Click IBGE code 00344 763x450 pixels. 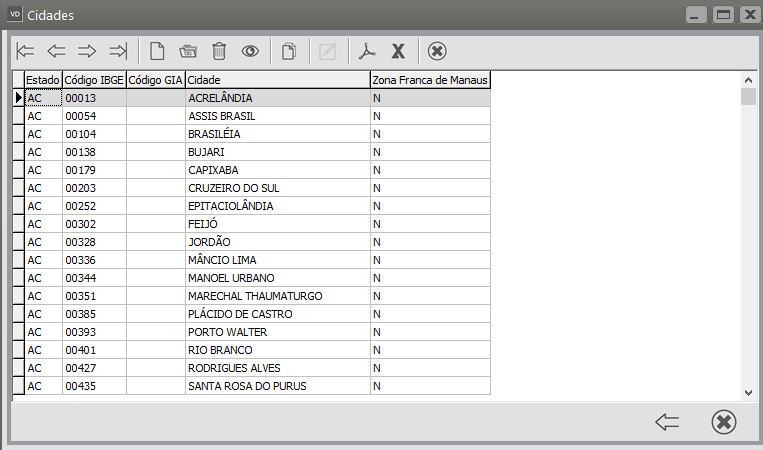[94, 278]
